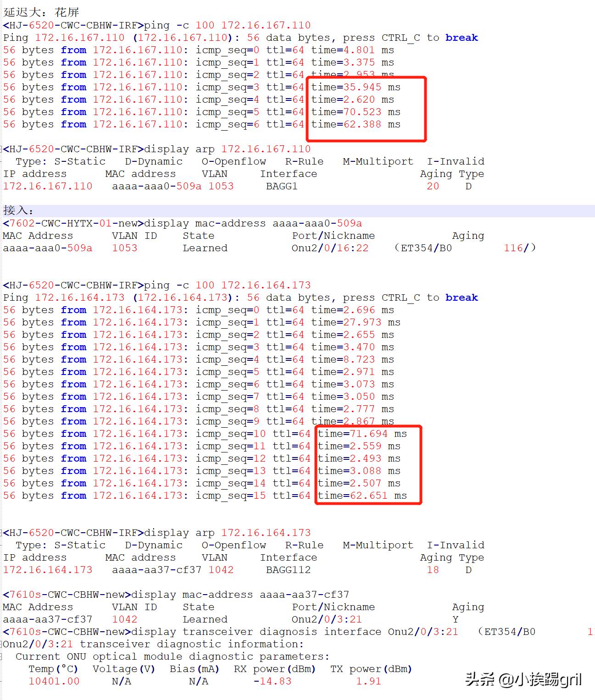The width and height of the screenshot is (595, 700).
Task: Select the interface value "BAGG112"
Action: pyautogui.click(x=288, y=570)
